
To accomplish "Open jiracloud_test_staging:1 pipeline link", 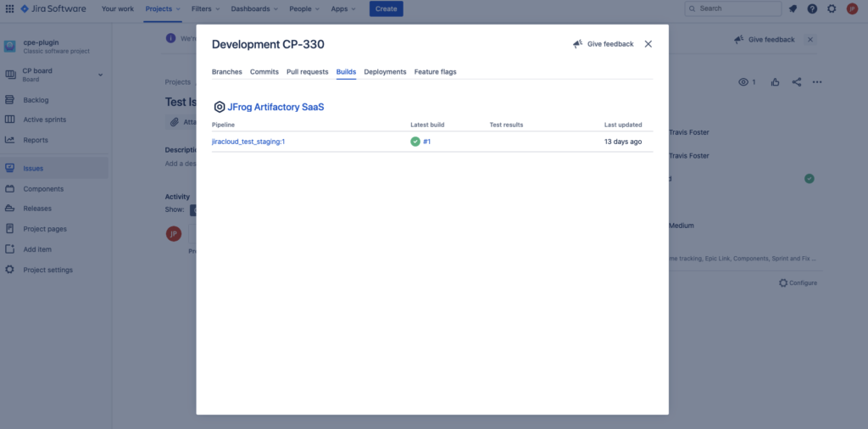I will (x=248, y=142).
